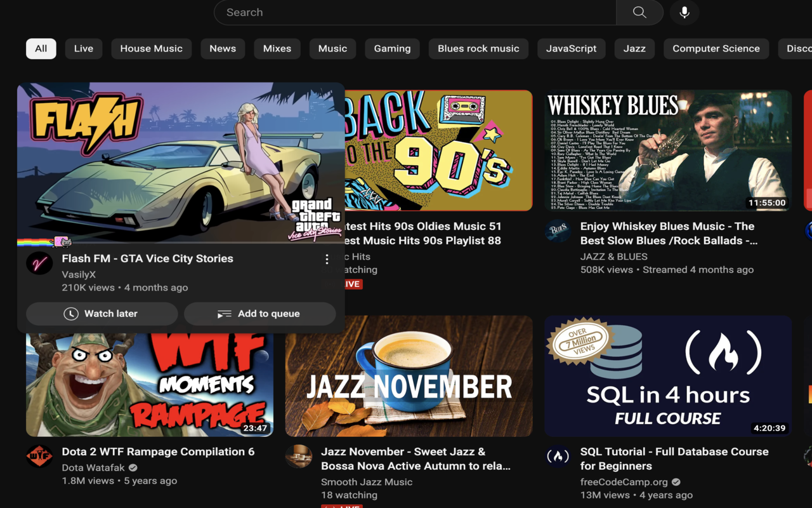Select the Mixes chip
Screen dimensions: 812x508
point(277,49)
